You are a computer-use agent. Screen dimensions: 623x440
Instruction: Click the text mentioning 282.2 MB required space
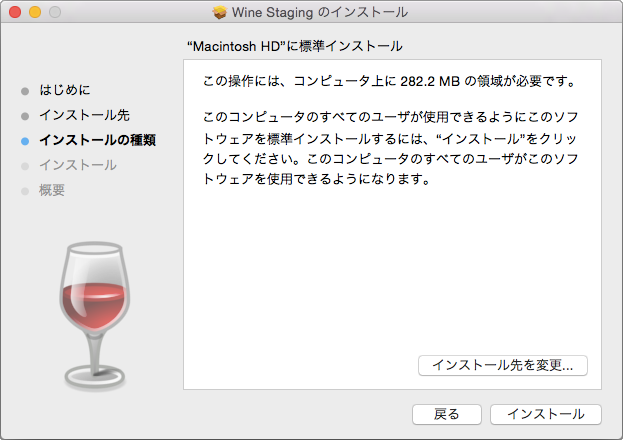(389, 81)
